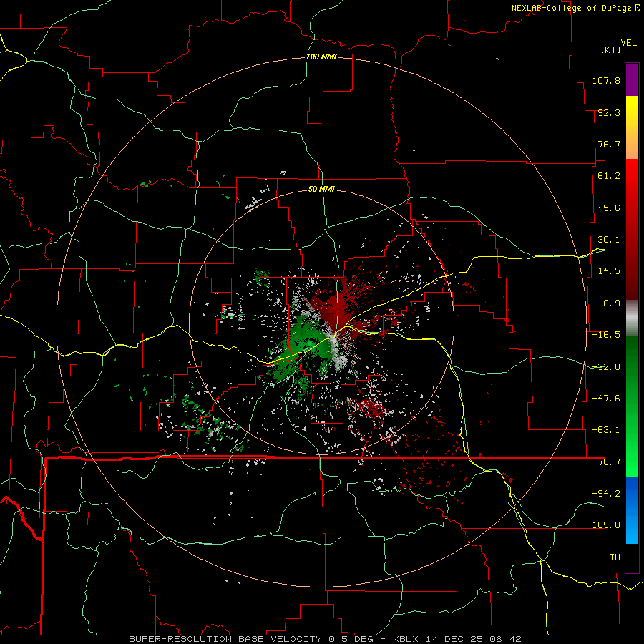Click the -63.1 velocity scale value
644x644 pixels.
point(606,430)
